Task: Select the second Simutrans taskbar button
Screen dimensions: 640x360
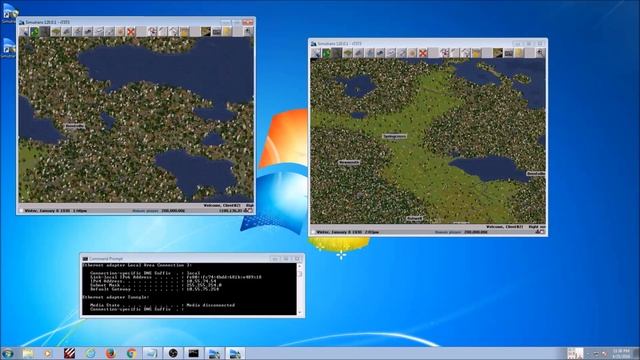Action: (x=235, y=353)
